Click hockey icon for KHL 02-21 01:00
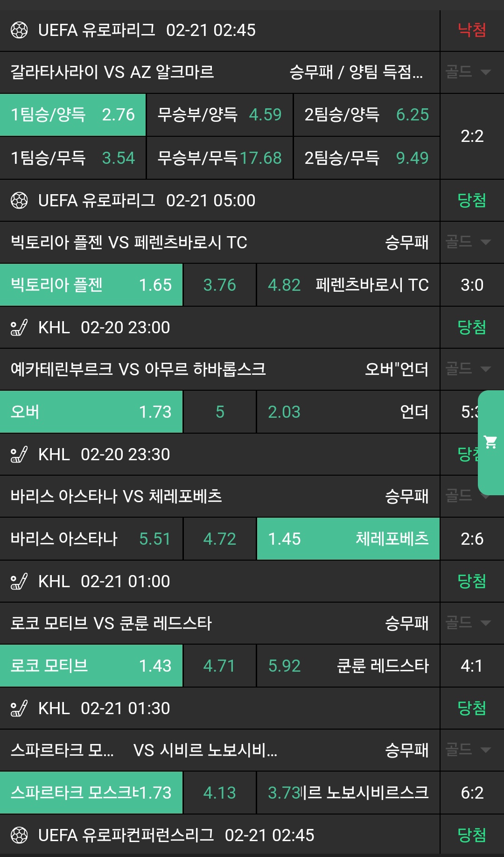This screenshot has height=857, width=504. point(19,582)
